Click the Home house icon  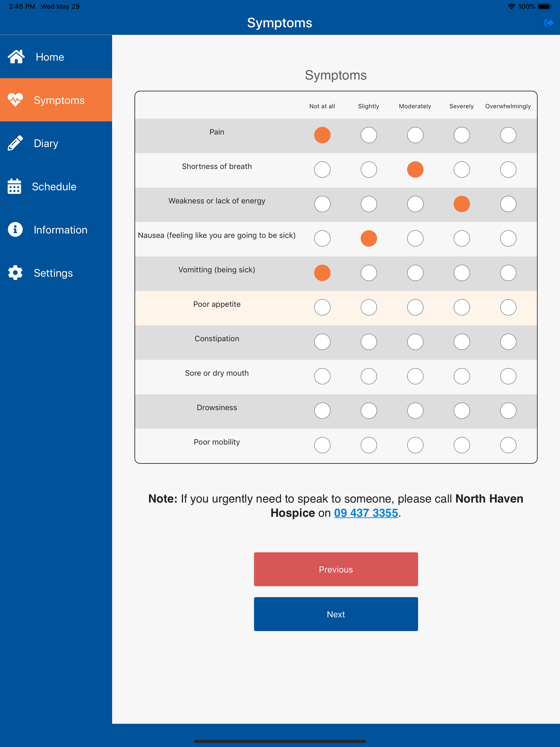click(x=16, y=57)
